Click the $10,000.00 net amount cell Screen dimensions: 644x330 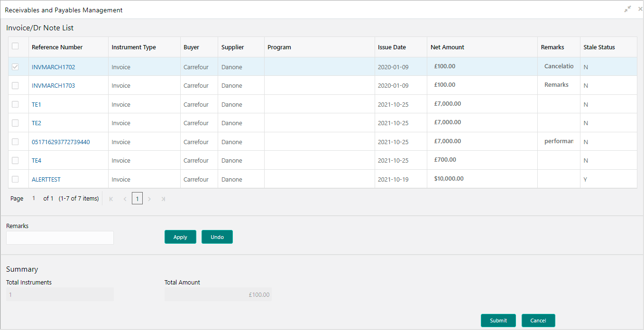tap(482, 179)
